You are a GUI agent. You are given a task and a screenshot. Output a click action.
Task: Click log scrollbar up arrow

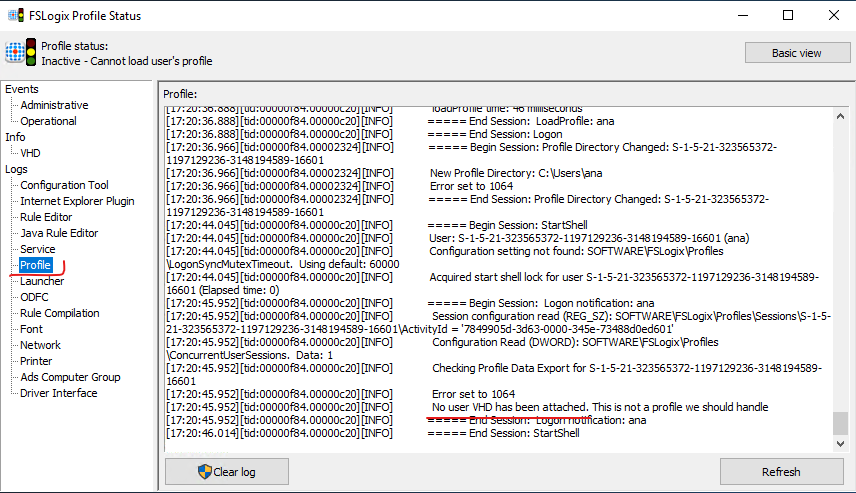click(x=840, y=116)
